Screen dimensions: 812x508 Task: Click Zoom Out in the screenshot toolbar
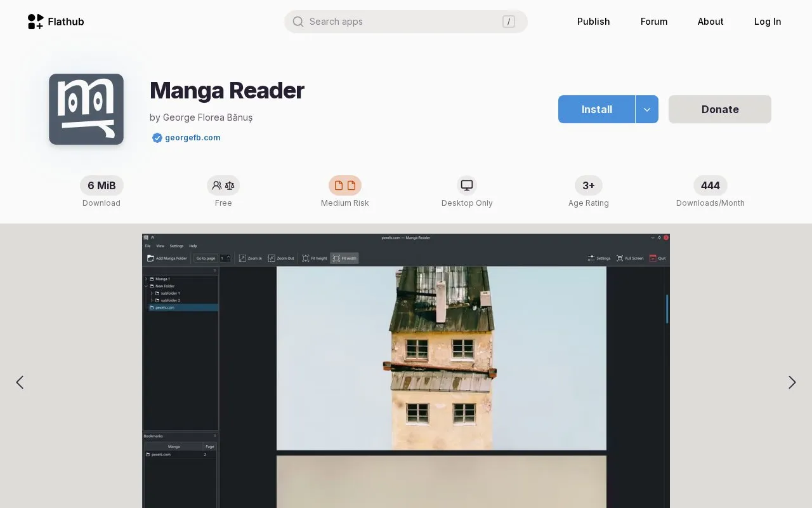pos(281,258)
